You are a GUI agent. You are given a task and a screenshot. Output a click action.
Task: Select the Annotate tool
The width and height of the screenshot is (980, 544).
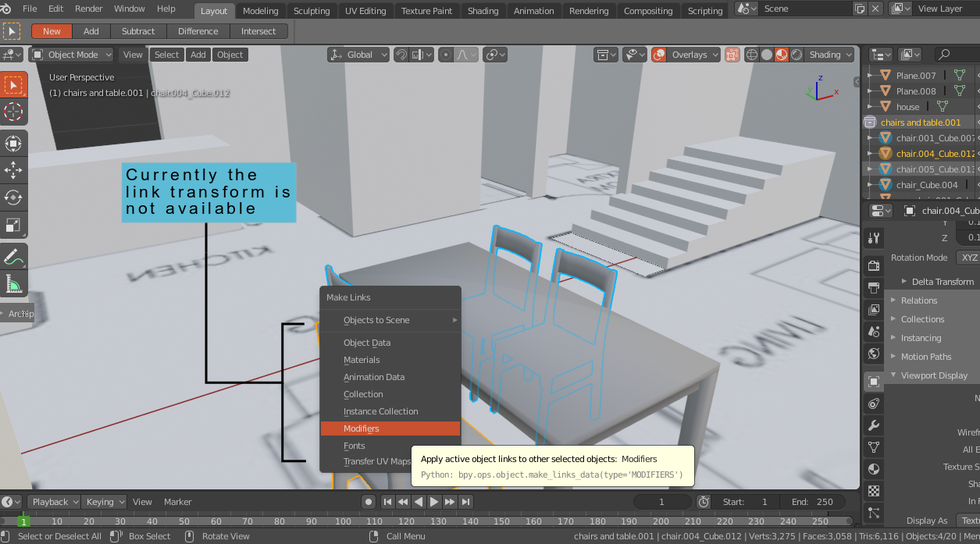13,255
